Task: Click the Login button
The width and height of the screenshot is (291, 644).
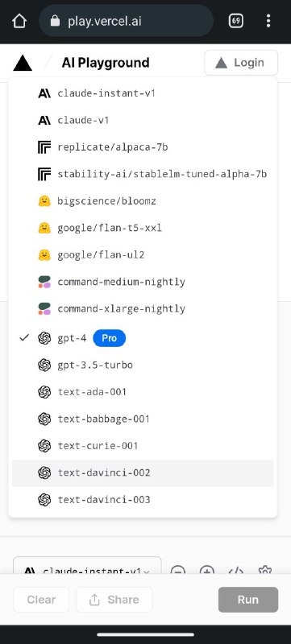Action: tap(241, 63)
